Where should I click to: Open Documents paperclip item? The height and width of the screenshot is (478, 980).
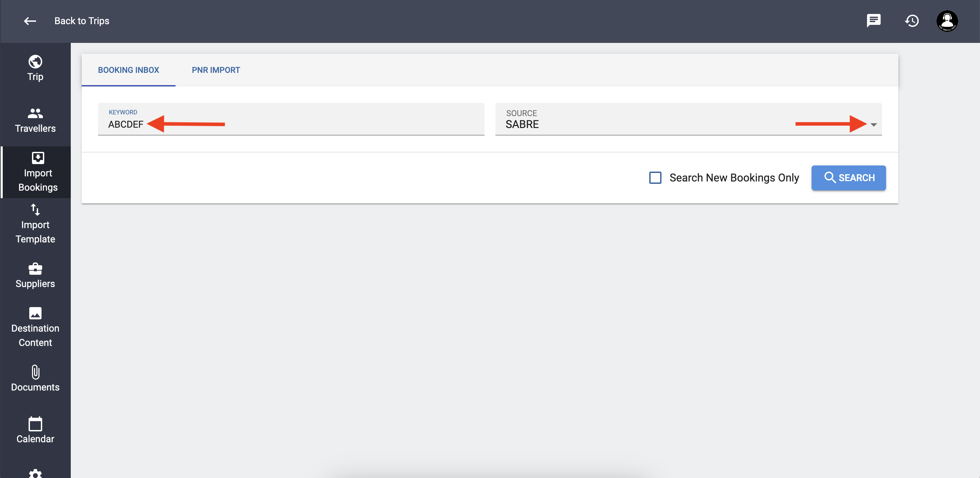[x=35, y=379]
